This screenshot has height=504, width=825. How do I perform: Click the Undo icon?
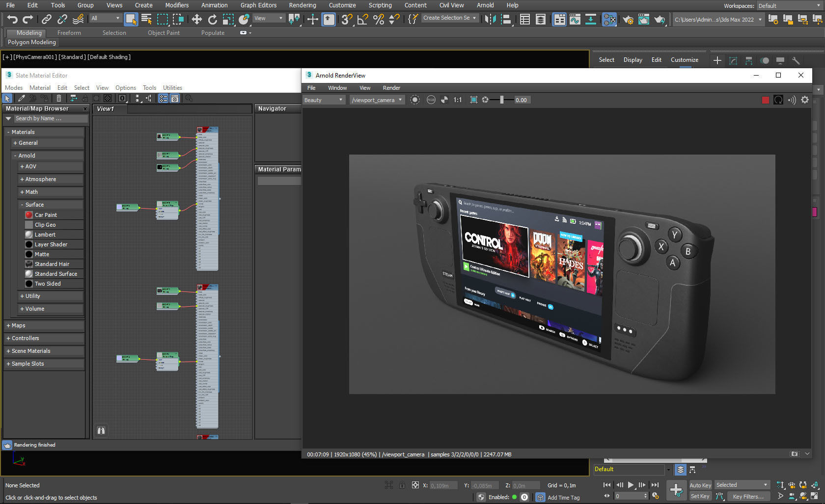point(12,19)
